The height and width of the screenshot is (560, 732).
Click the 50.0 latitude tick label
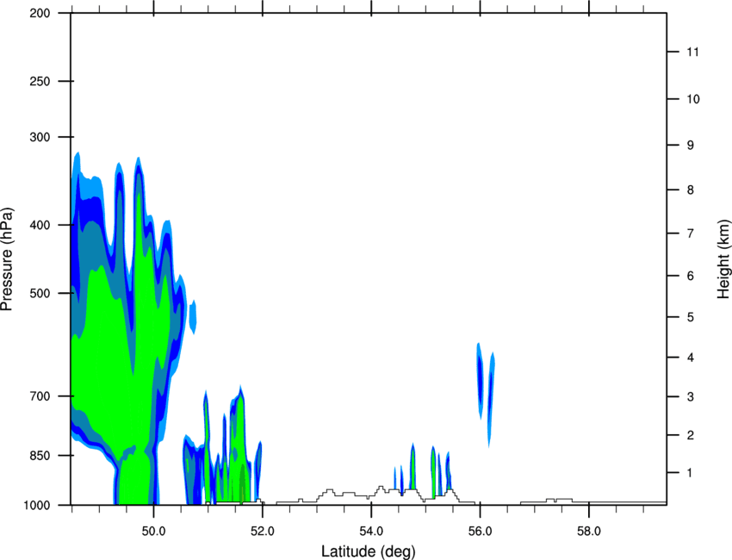(153, 532)
